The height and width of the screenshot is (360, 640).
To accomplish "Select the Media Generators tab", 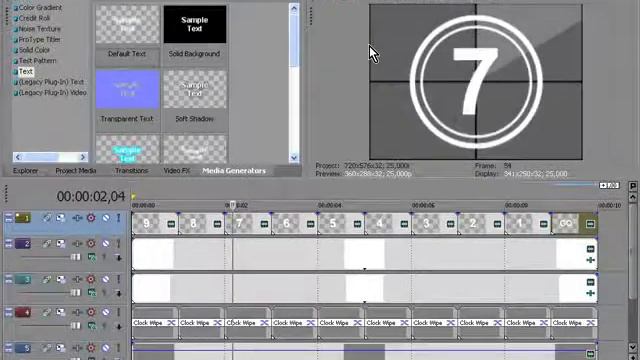I will (x=234, y=171).
